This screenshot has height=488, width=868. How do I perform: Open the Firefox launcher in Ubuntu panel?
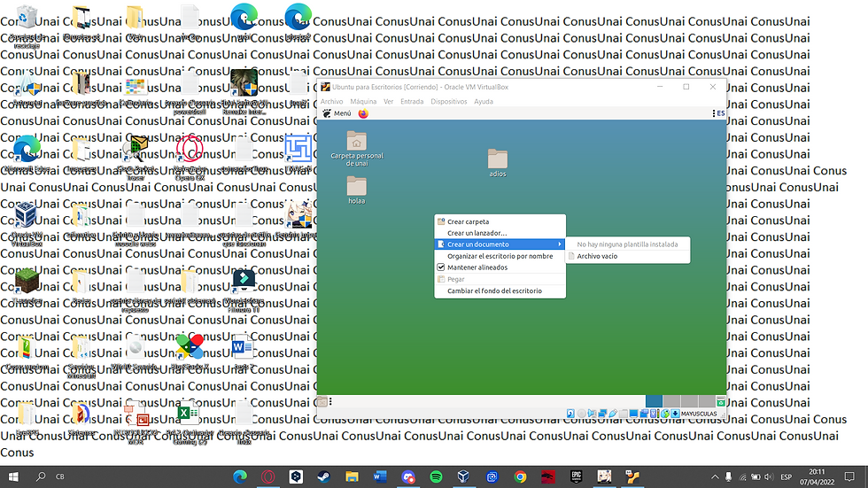363,113
